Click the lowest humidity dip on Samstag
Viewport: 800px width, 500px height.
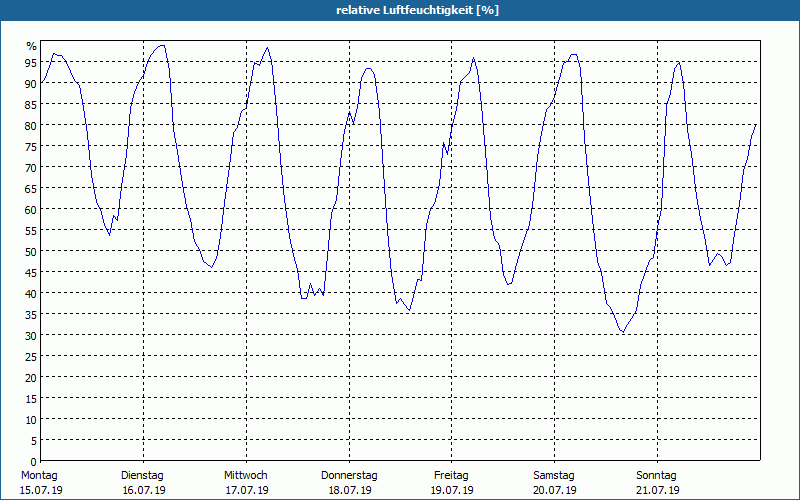point(622,332)
